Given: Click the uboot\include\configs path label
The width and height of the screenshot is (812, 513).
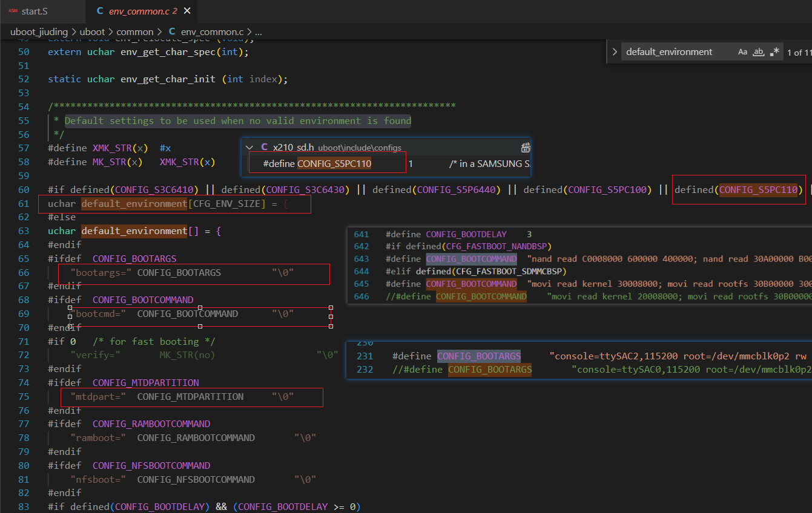Looking at the screenshot, I should [x=360, y=148].
